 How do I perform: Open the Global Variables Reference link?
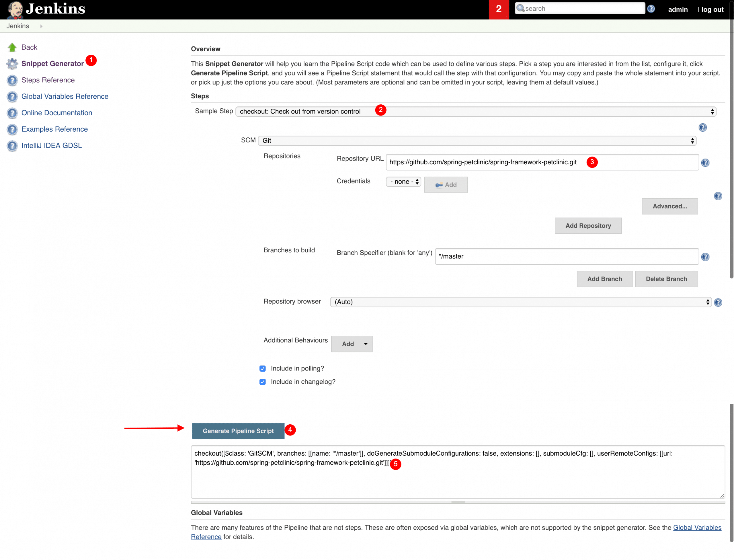click(x=65, y=96)
